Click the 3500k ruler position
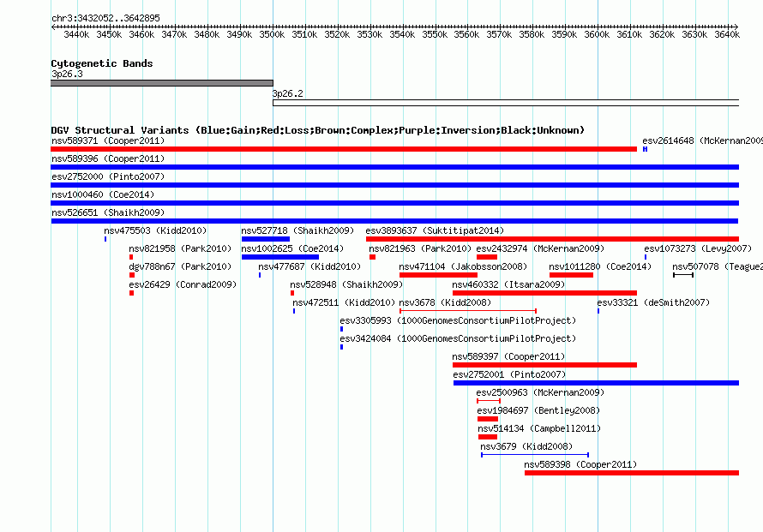Image resolution: width=763 pixels, height=532 pixels. tap(272, 34)
